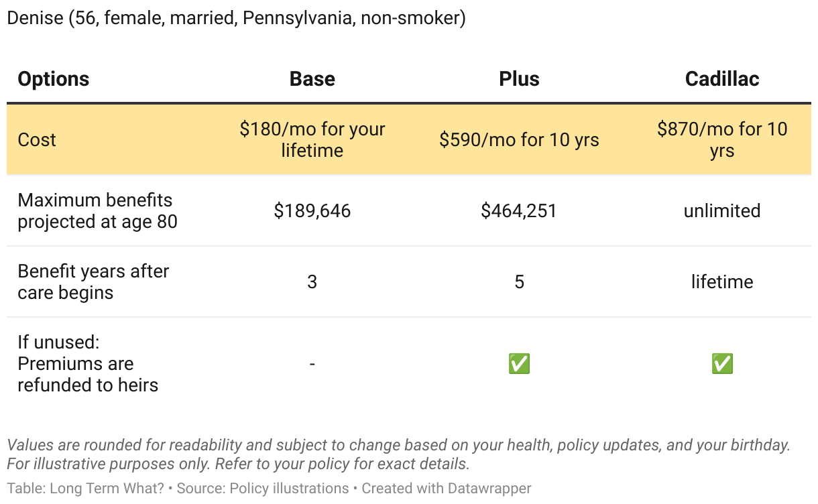Click the Benefit years after care begins label
This screenshot has height=504, width=818.
click(93, 281)
